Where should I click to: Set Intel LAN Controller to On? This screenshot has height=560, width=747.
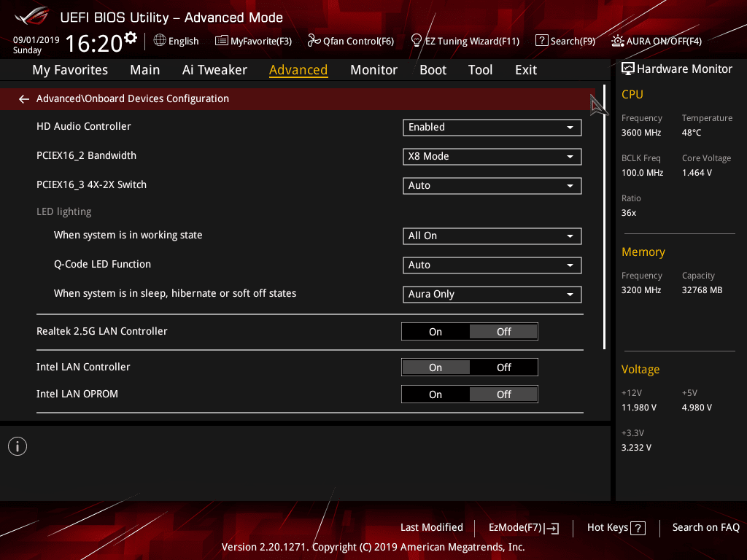point(436,367)
